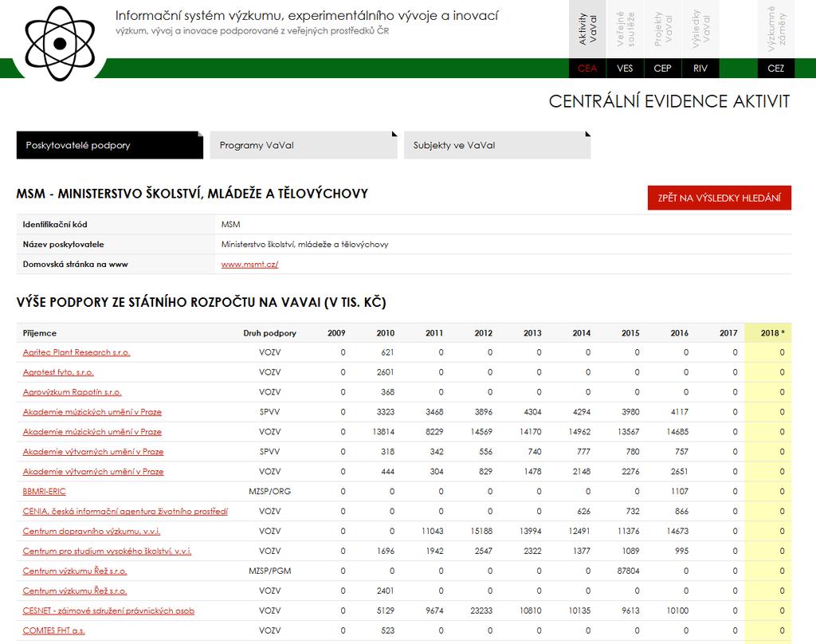Image resolution: width=816 pixels, height=644 pixels.
Task: Click the 2016 column header
Action: 679,333
